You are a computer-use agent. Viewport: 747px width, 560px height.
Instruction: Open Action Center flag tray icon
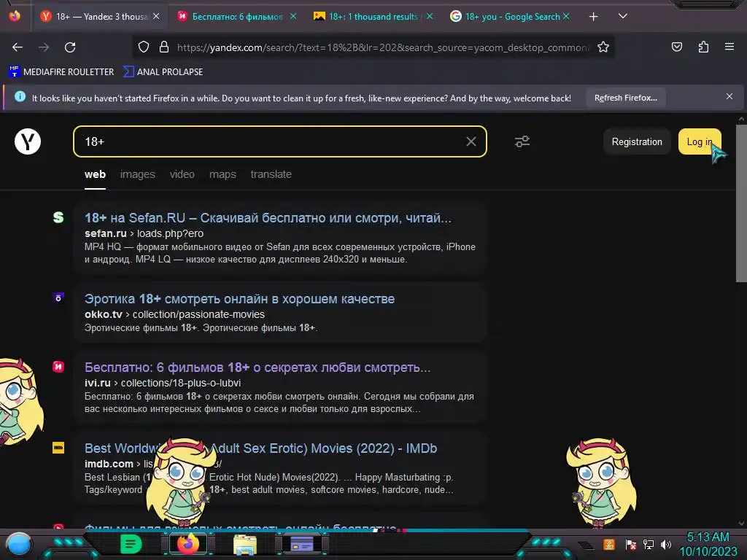(630, 544)
